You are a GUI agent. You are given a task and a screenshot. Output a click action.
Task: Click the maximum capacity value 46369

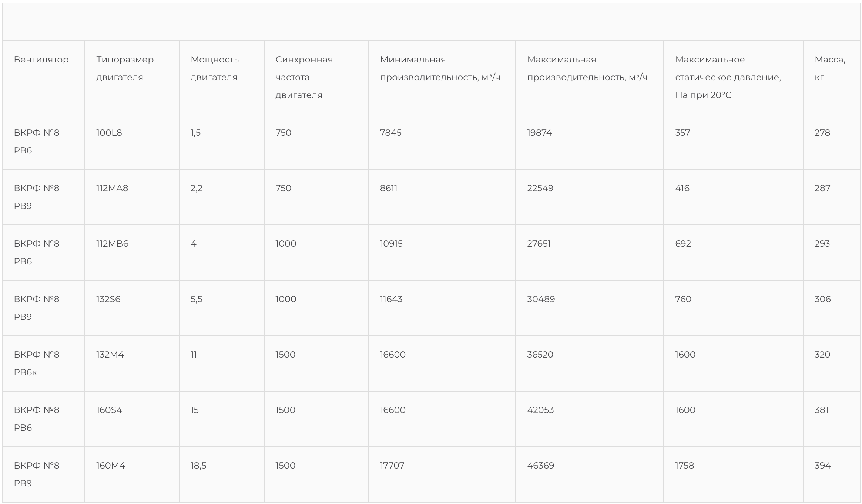coord(540,466)
